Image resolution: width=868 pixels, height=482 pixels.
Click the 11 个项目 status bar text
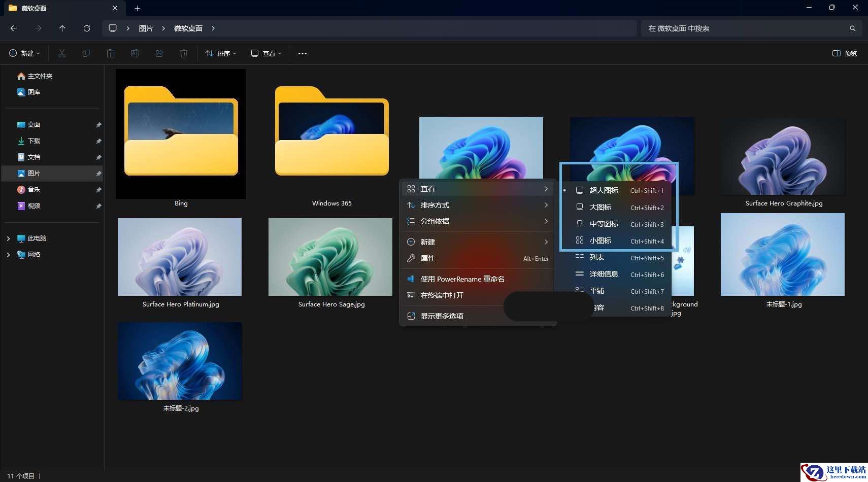[x=21, y=476]
